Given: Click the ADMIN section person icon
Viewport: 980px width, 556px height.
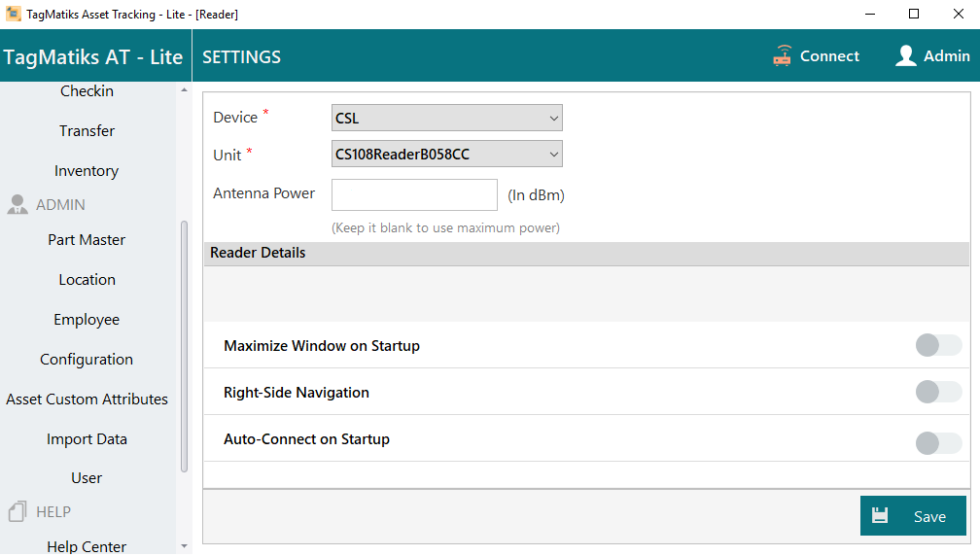Looking at the screenshot, I should point(17,205).
